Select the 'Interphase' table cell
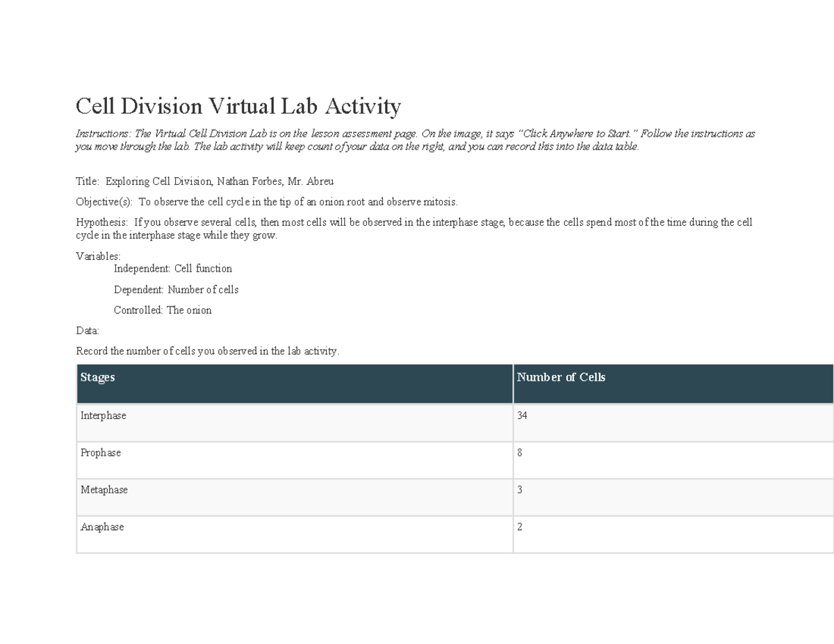Screen dimensions: 834x644 coord(104,415)
